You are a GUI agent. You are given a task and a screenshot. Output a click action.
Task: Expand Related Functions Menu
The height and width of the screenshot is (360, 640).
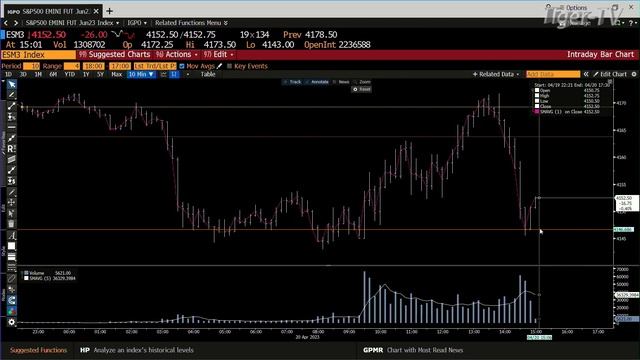tap(191, 23)
